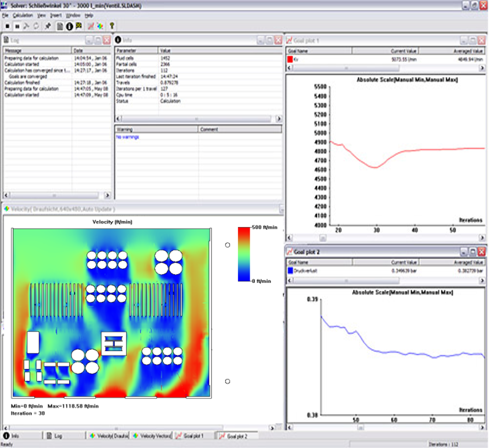Click the Averaged Value header in Goal plot 2
496x448 pixels.
pos(452,262)
